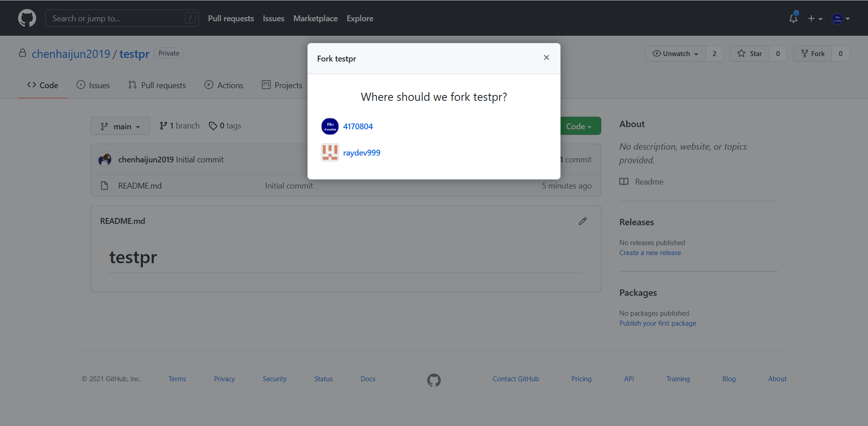Open the footer Status link
The width and height of the screenshot is (868, 426).
(x=323, y=379)
